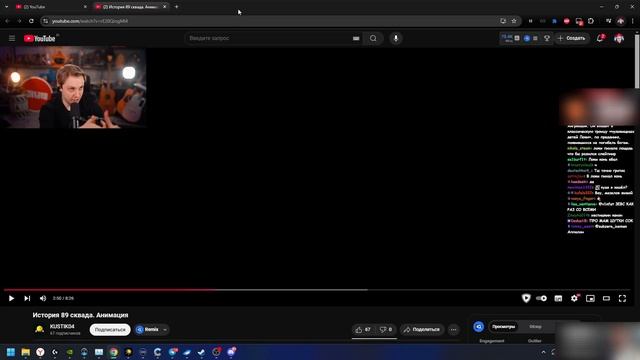Click the trophy icon in YouTube header
640x360 pixels.
[547, 38]
